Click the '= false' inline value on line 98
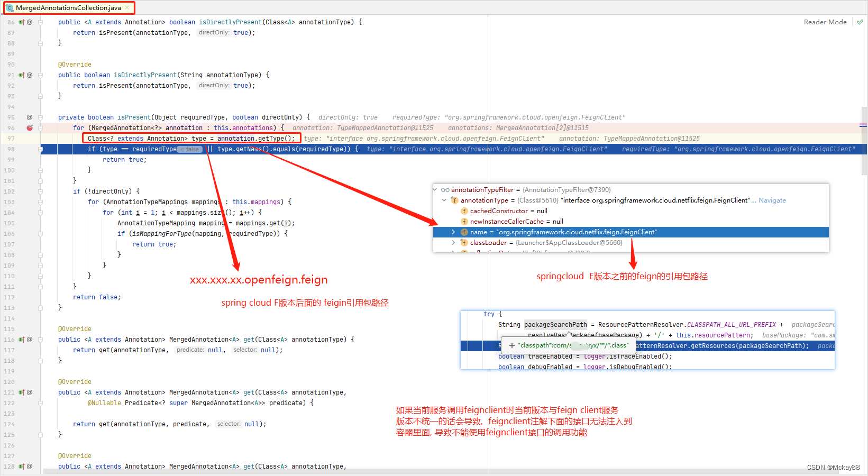Viewport: 868px width, 476px height. 189,149
